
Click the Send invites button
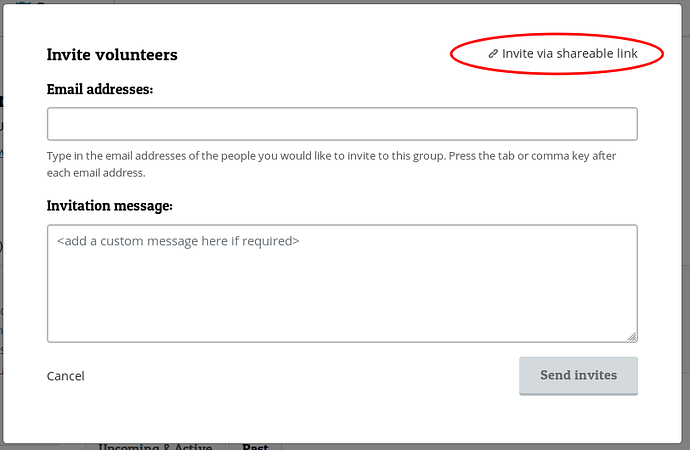[x=578, y=376]
